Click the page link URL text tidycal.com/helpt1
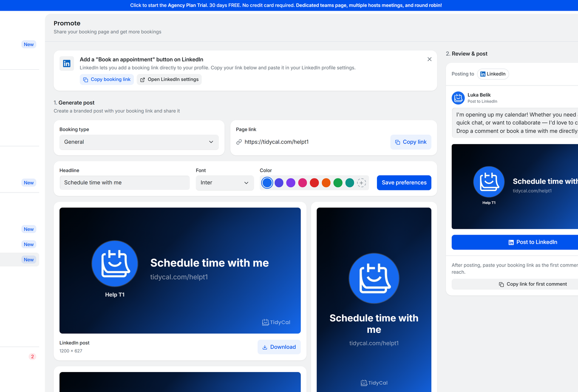Image resolution: width=578 pixels, height=392 pixels. coord(277,142)
